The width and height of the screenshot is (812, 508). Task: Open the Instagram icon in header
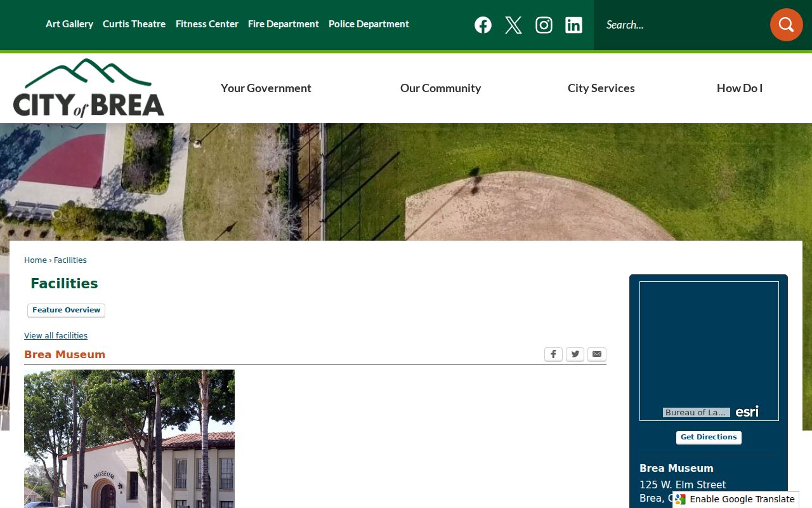544,25
